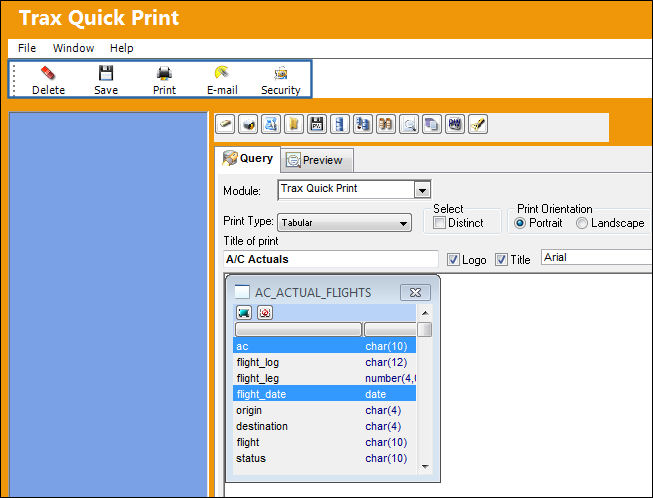The height and width of the screenshot is (498, 653).
Task: Switch to the Preview tab
Action: coord(317,160)
